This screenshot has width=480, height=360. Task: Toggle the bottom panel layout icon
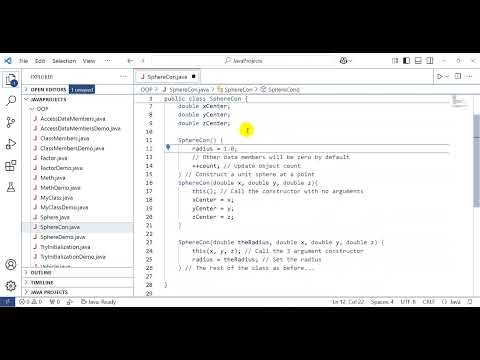[x=418, y=61]
